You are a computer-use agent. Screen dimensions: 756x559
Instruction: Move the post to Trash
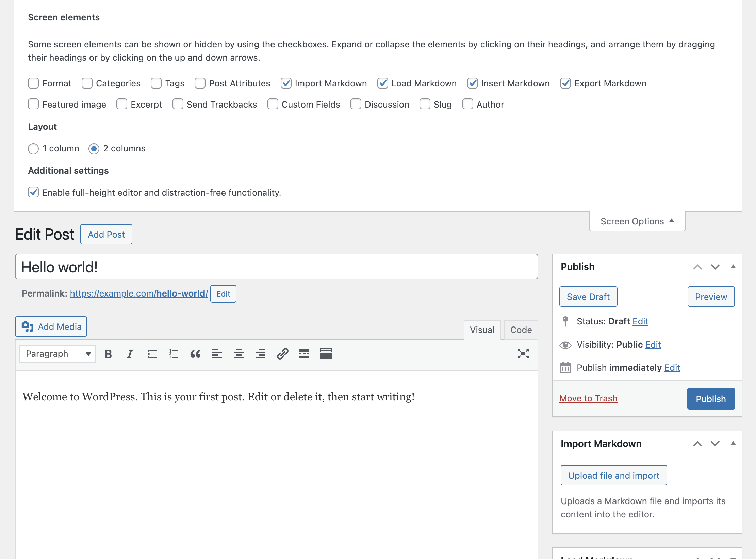tap(588, 398)
